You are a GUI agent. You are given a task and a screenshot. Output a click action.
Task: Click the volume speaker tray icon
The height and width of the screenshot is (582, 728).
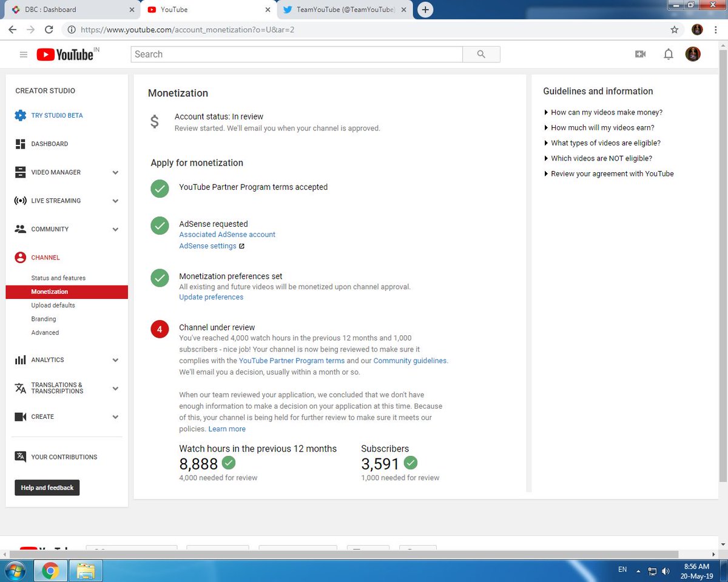(x=666, y=571)
